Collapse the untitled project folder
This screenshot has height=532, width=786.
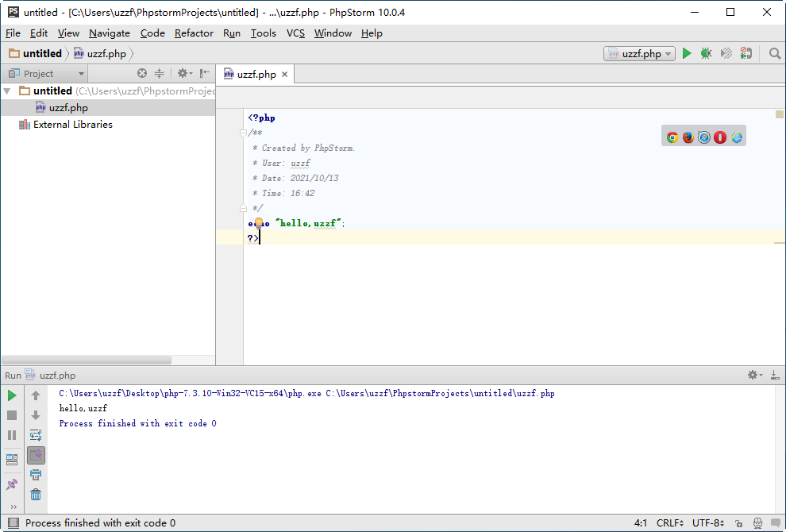[7, 91]
